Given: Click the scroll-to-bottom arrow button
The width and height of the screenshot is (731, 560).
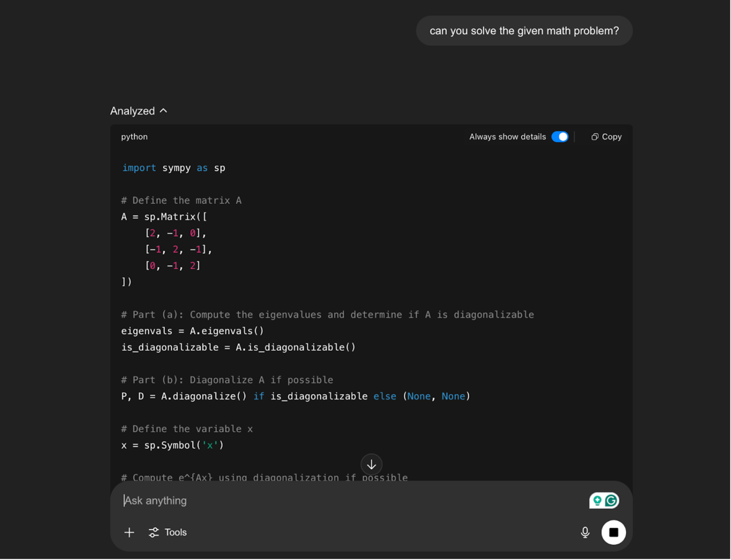Looking at the screenshot, I should [371, 464].
